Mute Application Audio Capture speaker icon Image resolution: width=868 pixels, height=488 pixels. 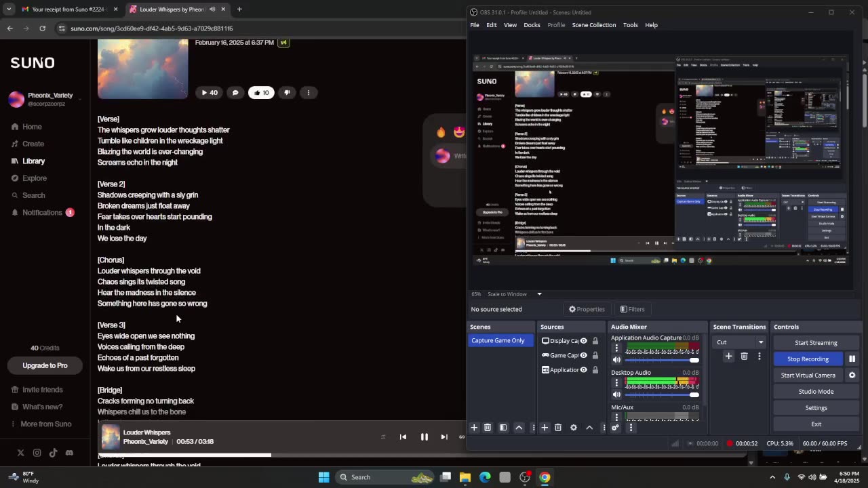[x=616, y=360]
